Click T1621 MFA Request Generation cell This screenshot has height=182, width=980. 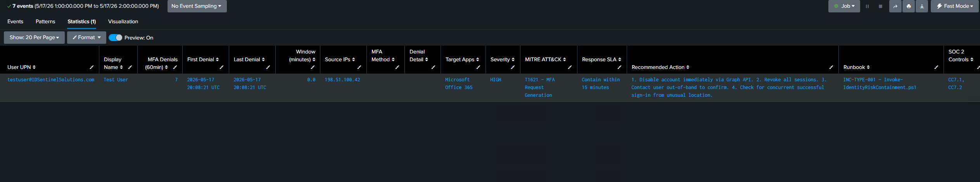point(540,88)
